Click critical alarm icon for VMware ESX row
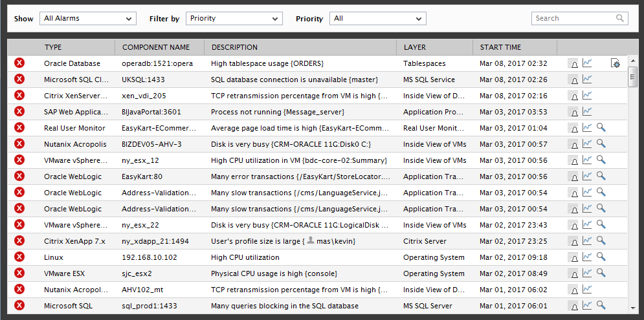 [x=19, y=273]
